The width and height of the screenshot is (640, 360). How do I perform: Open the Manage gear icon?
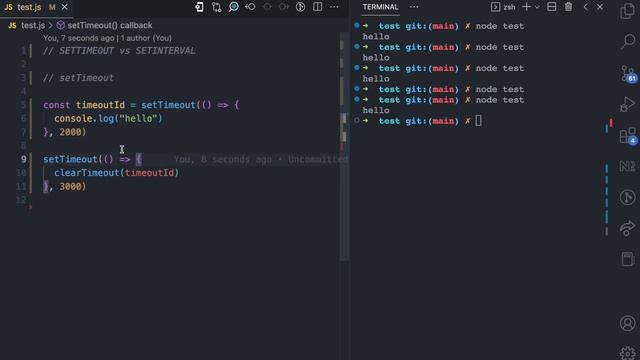[x=627, y=353]
